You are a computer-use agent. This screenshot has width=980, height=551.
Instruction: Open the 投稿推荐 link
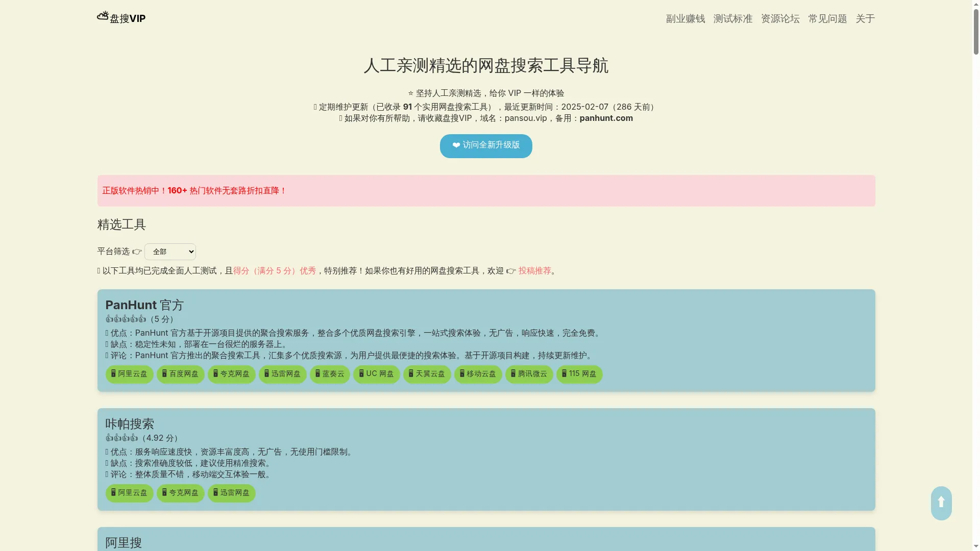[534, 271]
